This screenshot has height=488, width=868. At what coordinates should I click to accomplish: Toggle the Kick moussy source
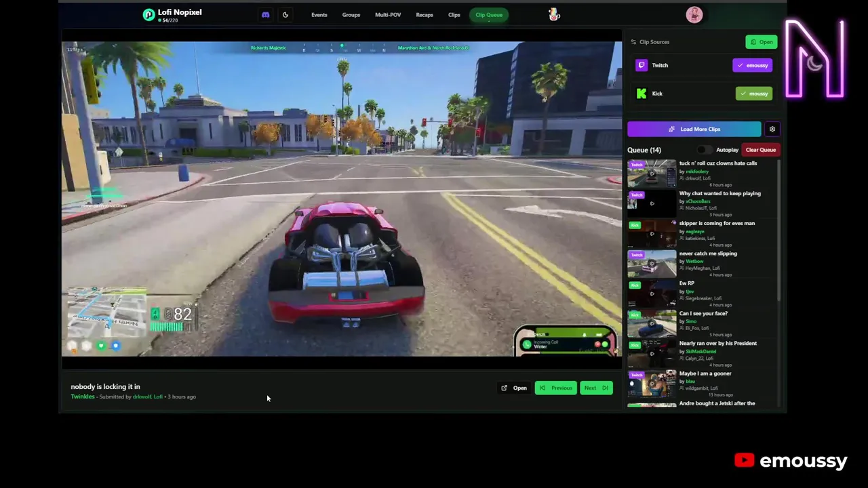pyautogui.click(x=754, y=94)
